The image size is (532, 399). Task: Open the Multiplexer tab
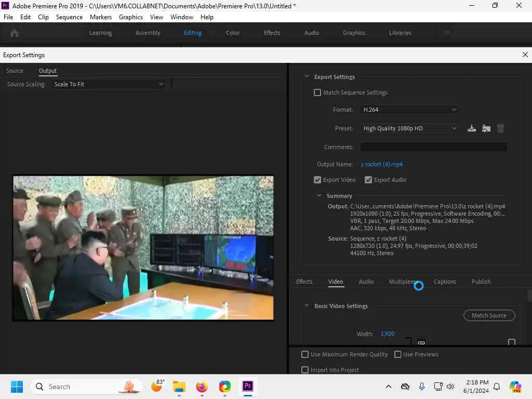point(403,282)
